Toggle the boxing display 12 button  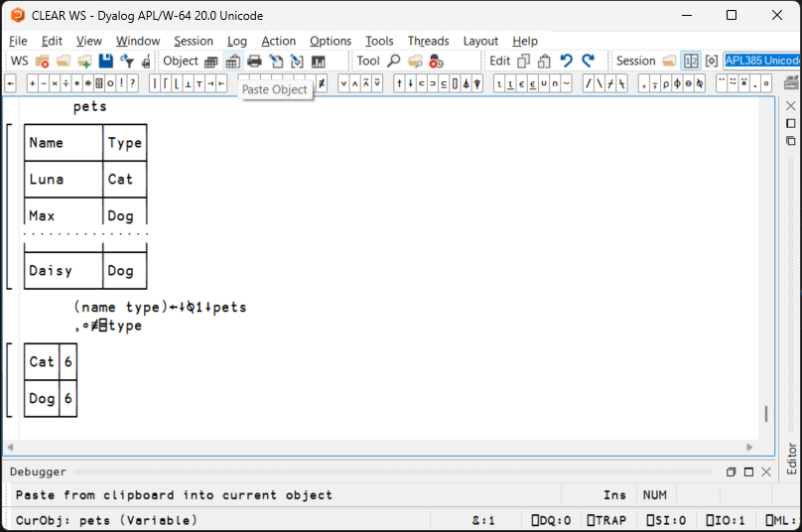691,62
